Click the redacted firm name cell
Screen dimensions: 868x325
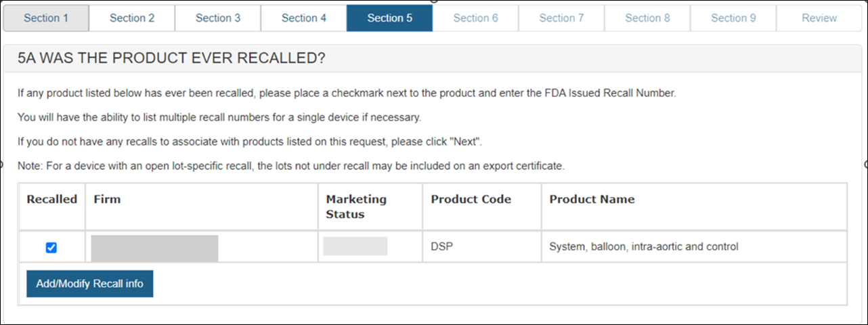click(x=154, y=248)
